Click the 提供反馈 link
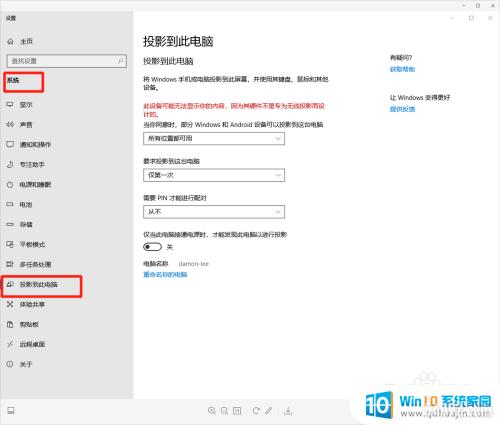This screenshot has width=500, height=425. 402,109
